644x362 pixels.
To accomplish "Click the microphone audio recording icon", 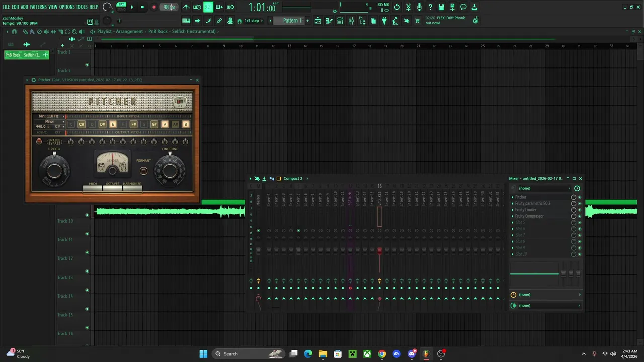I will [419, 7].
